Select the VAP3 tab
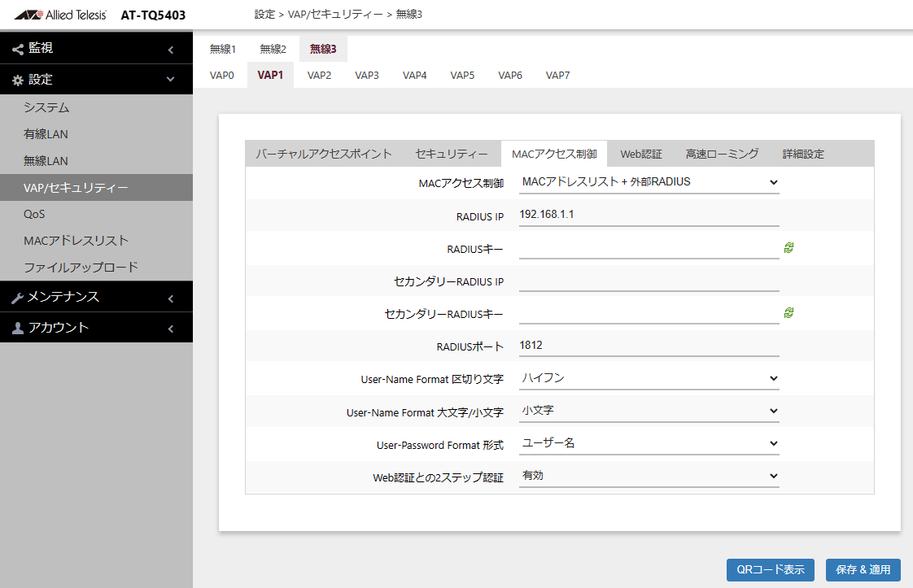 (367, 75)
